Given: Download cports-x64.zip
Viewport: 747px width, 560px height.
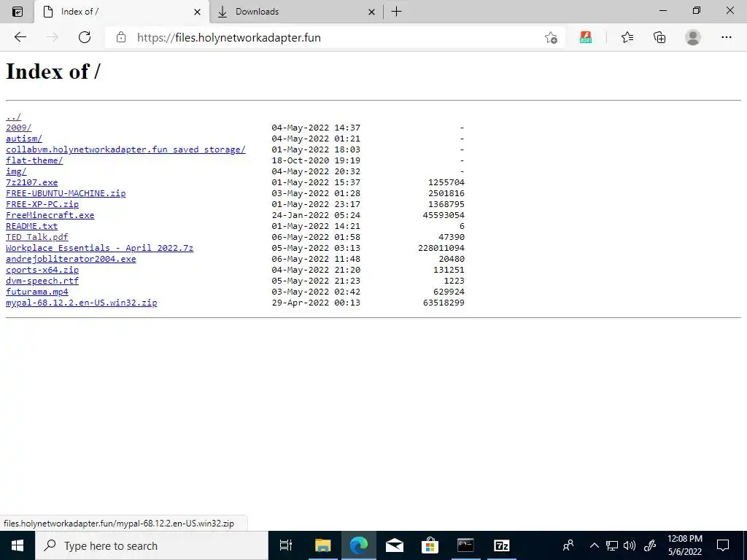Looking at the screenshot, I should (x=42, y=270).
